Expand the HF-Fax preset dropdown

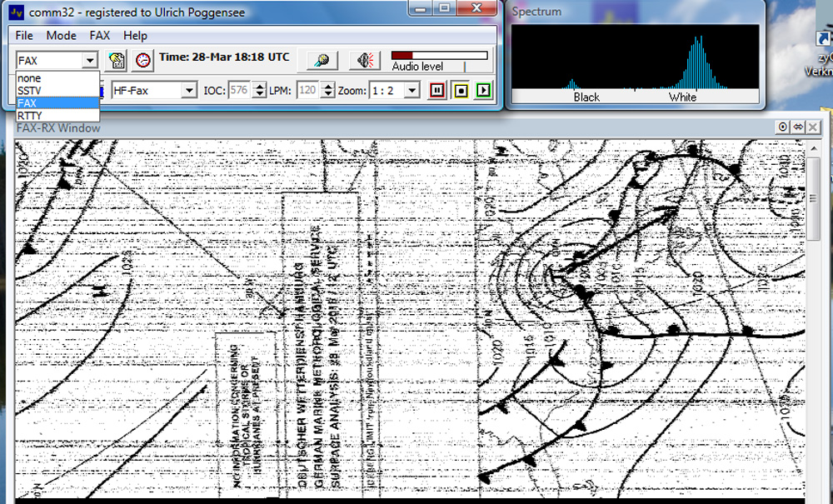point(189,90)
